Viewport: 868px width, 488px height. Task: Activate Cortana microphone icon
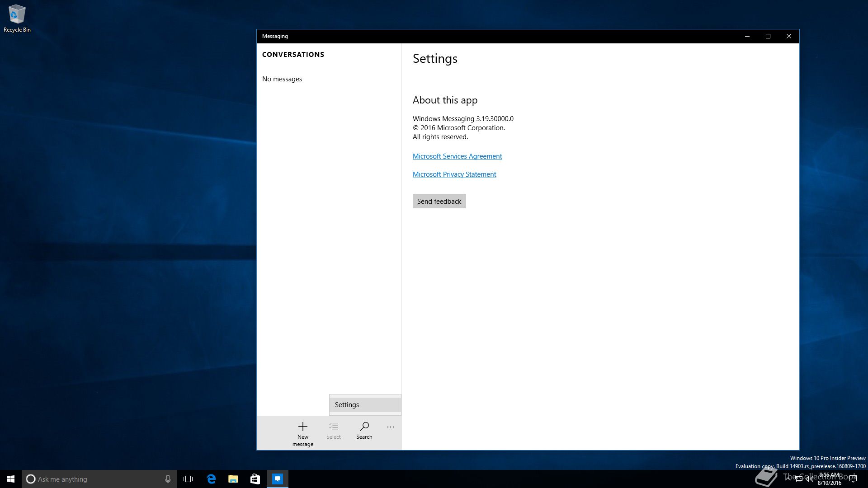pyautogui.click(x=168, y=479)
